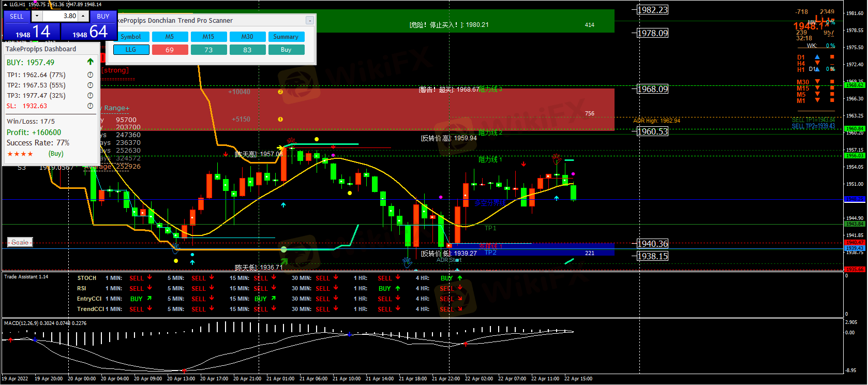
Task: Click the LLG symbol button in scanner
Action: [x=131, y=50]
